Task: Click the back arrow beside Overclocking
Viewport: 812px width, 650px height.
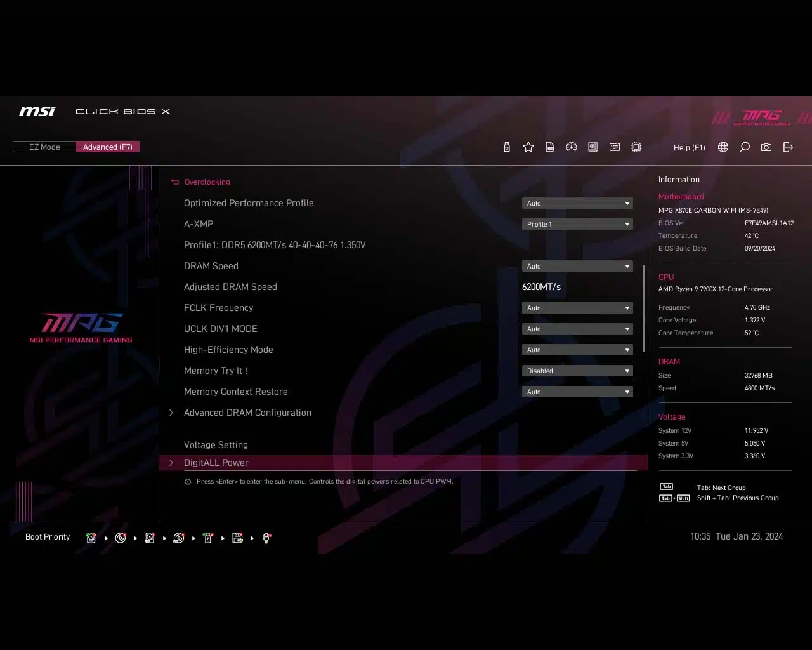Action: [x=175, y=182]
